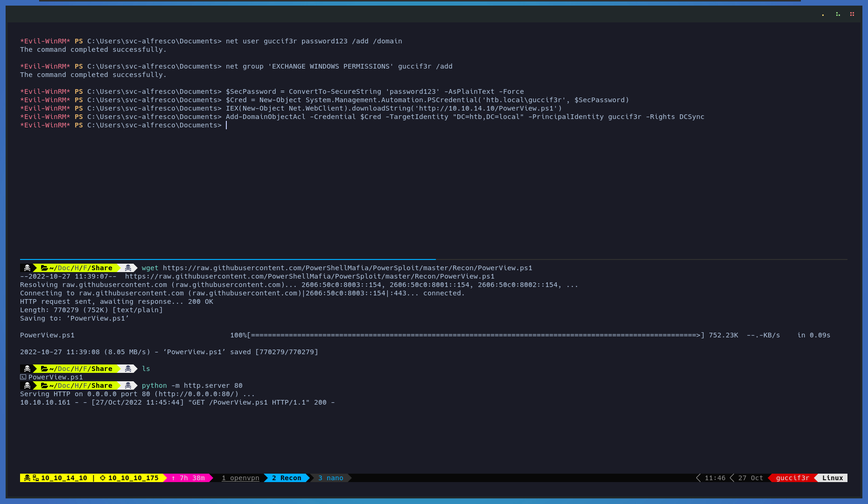Click the 'Saving to: PowerView.ps1' line
This screenshot has height=504, width=868.
click(74, 318)
